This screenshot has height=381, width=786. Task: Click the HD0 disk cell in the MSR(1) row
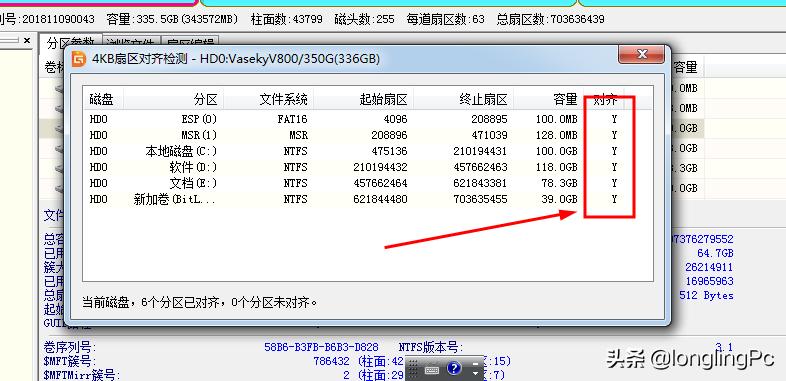pyautogui.click(x=98, y=135)
